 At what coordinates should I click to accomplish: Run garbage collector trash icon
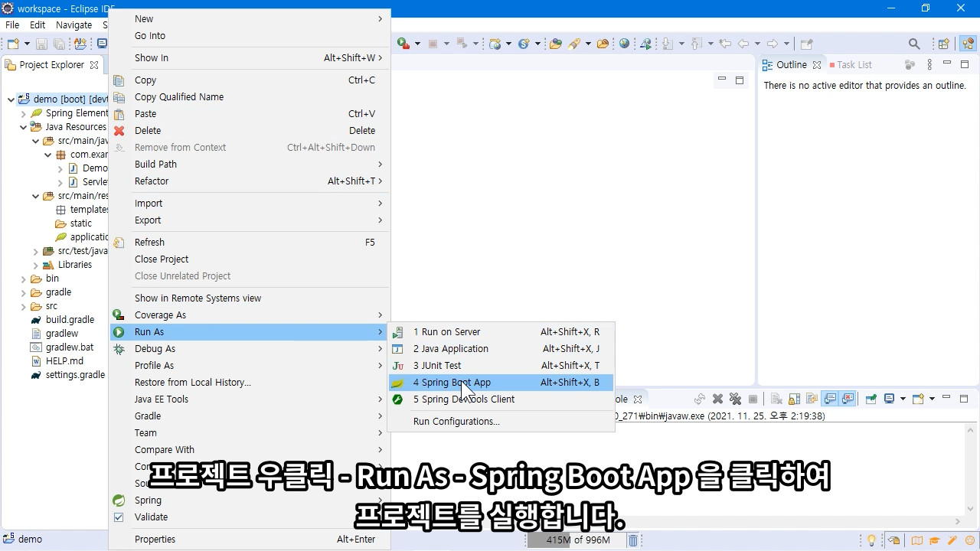tap(633, 540)
